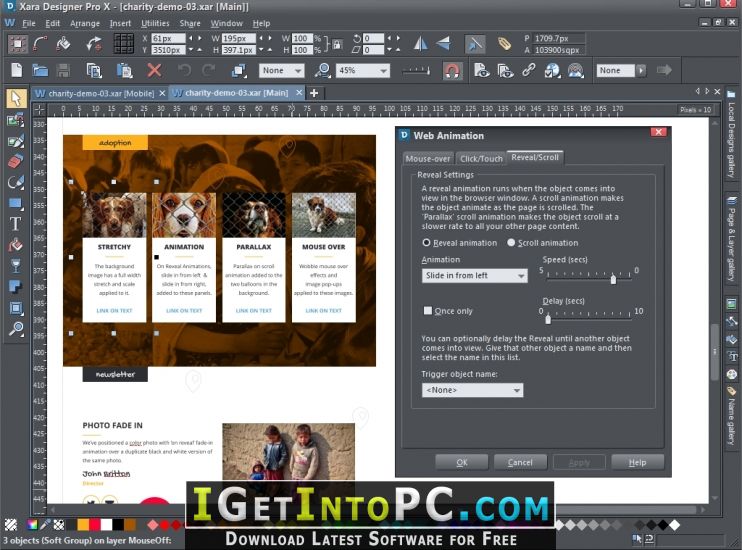The height and width of the screenshot is (550, 742).
Task: Click the Speed (secs) slider handle
Action: (x=613, y=280)
